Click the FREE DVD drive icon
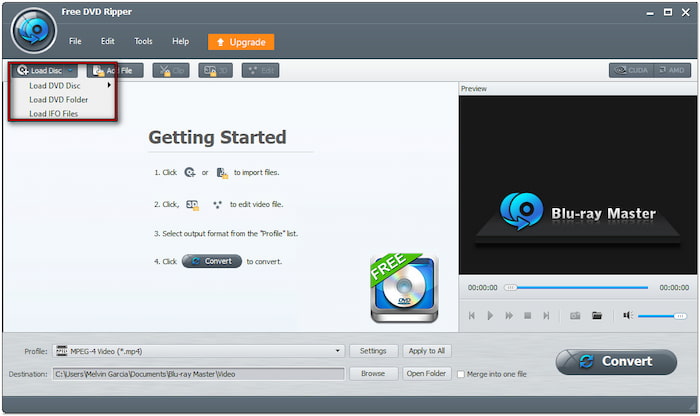The width and height of the screenshot is (700, 416). (404, 287)
